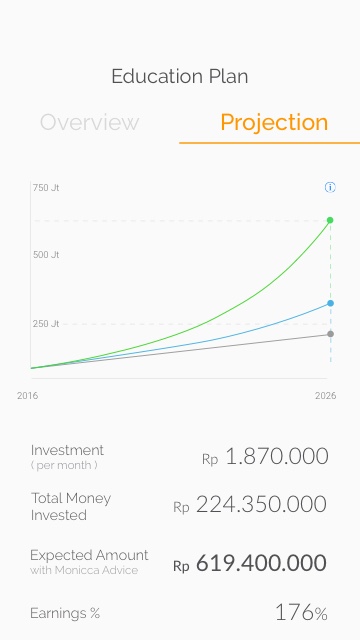Switch to the Overview tab
This screenshot has height=640, width=360.
point(89,122)
